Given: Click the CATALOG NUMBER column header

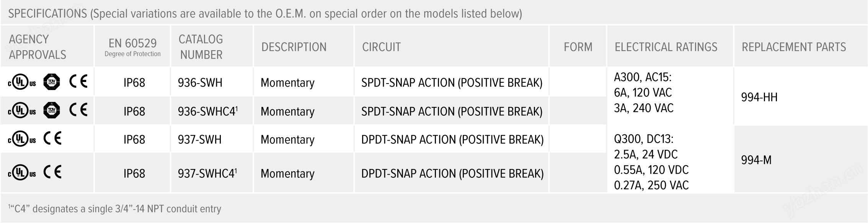Looking at the screenshot, I should [201, 47].
